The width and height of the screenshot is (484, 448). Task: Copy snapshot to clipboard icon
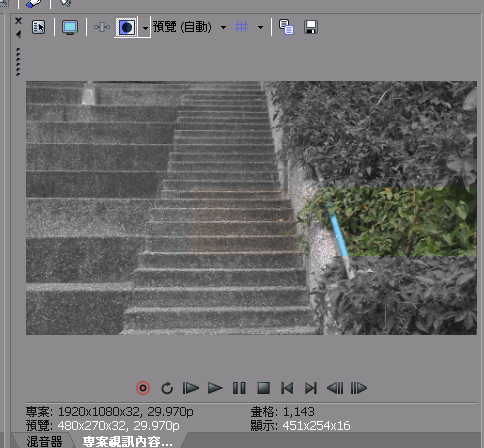(286, 27)
